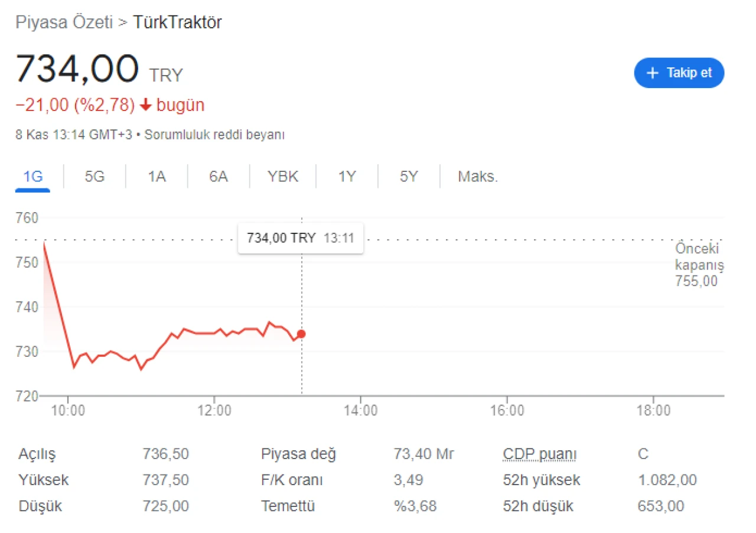Screen dimensions: 756x533
Task: Click the TürkTraktör title in breadcrumb
Action: pos(178,23)
